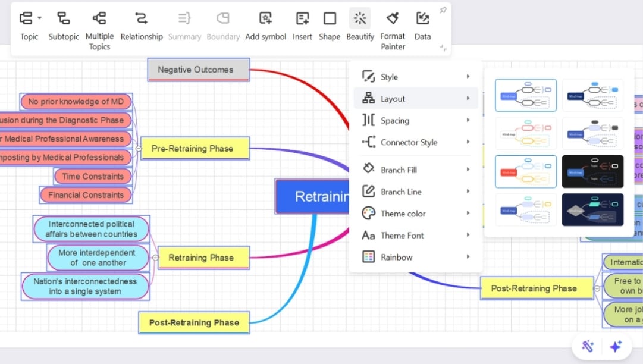Click the magic brush button at bottom right
The width and height of the screenshot is (643, 364).
587,346
